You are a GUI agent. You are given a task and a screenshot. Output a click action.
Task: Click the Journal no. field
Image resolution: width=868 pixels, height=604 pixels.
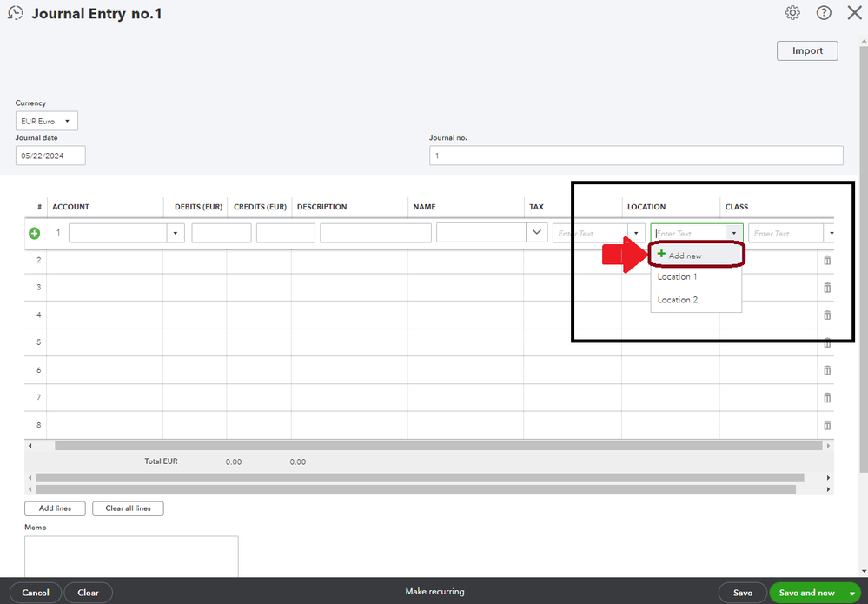636,156
